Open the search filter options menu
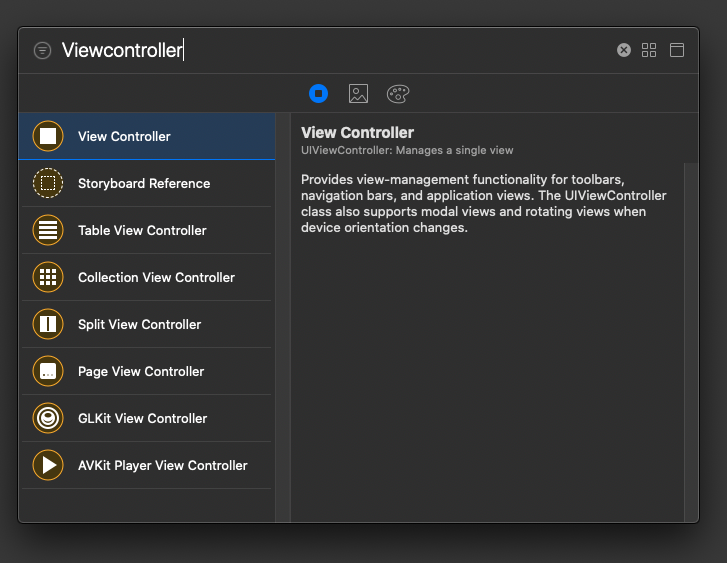727x563 pixels. click(42, 50)
